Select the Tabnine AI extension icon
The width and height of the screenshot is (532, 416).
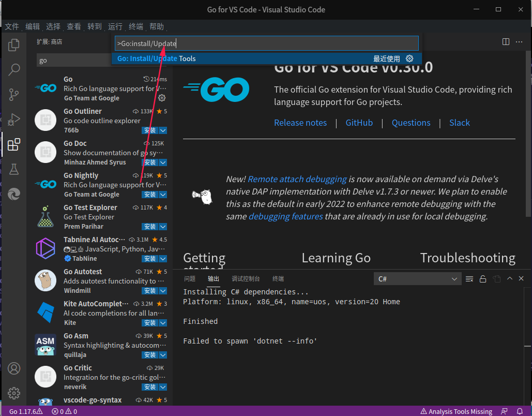pyautogui.click(x=45, y=248)
